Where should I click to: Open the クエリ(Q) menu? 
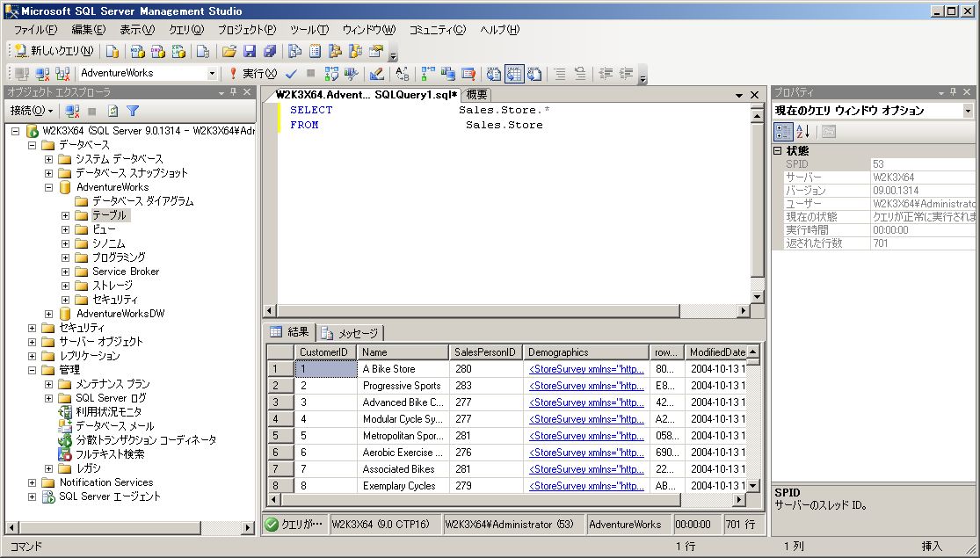tap(186, 30)
